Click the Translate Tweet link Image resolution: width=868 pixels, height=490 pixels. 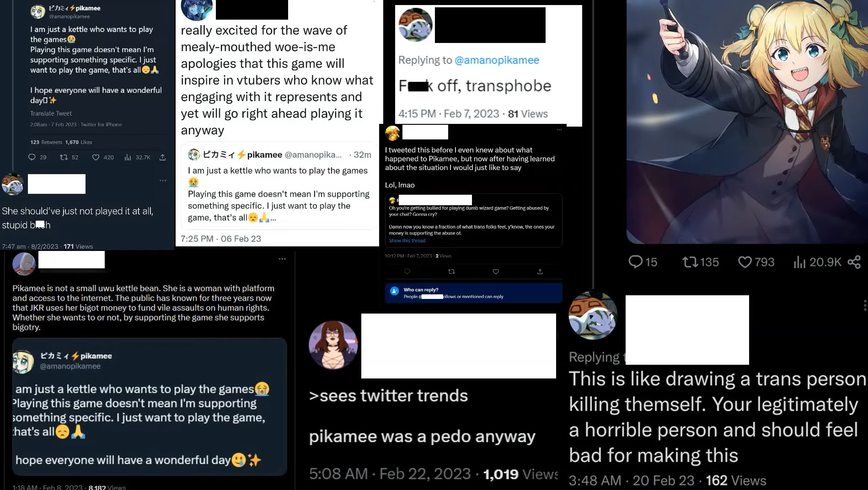click(x=51, y=113)
